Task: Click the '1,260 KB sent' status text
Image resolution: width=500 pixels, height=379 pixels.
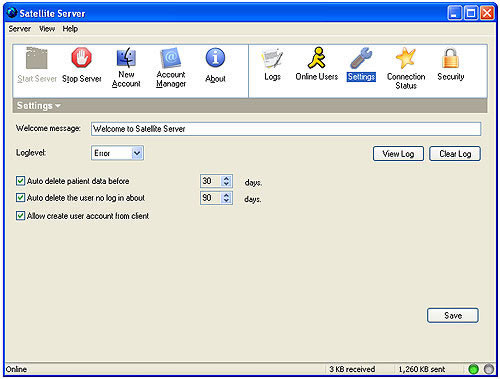Action: pos(422,369)
